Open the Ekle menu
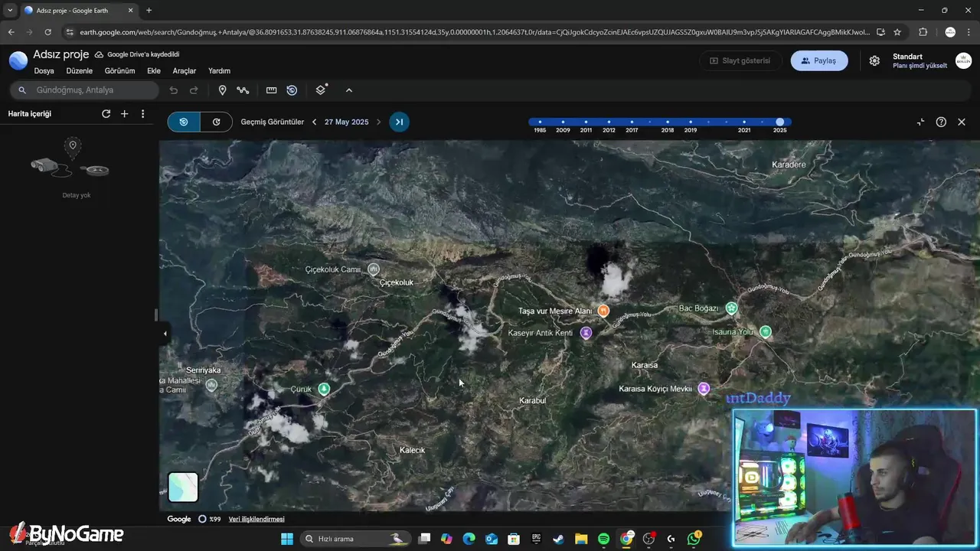 coord(154,71)
